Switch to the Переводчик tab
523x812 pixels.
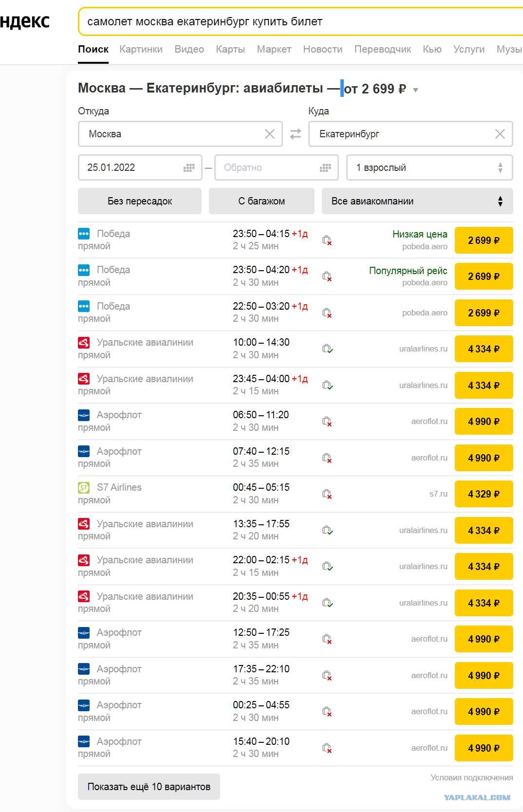click(383, 49)
